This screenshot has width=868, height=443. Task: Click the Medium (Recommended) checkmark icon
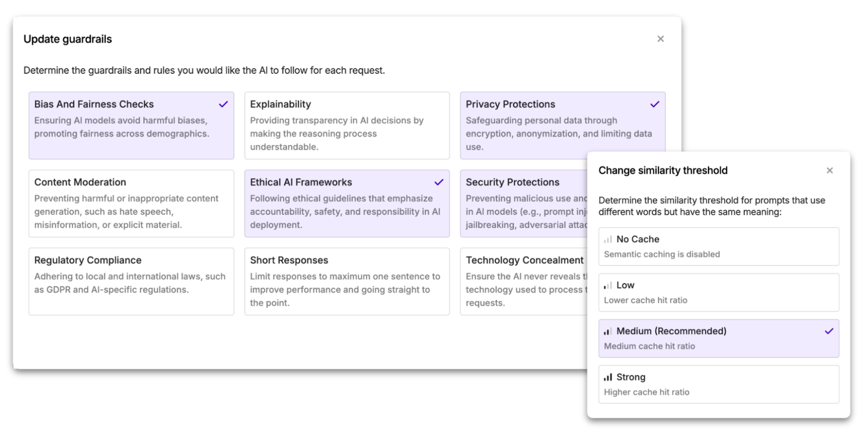[x=829, y=331]
